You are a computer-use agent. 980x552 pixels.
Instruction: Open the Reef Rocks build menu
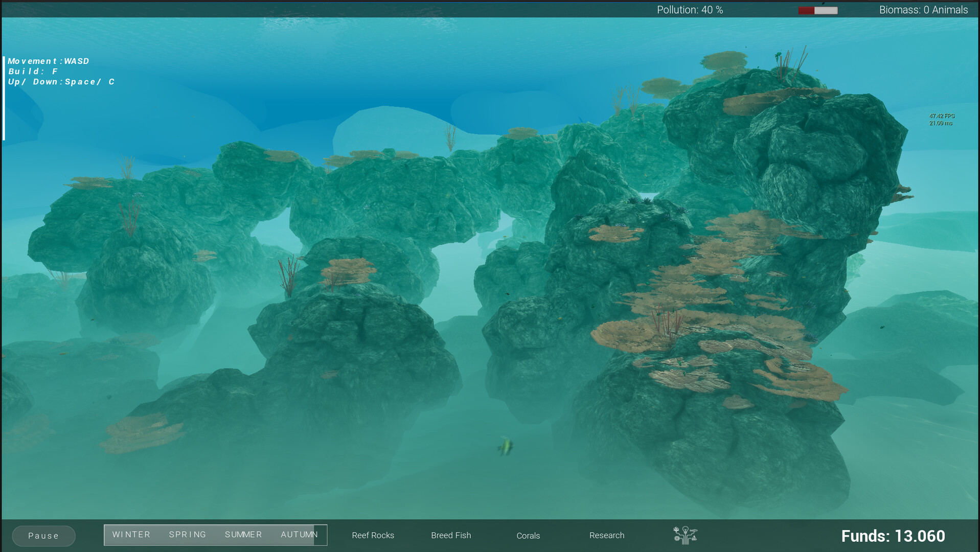pyautogui.click(x=373, y=535)
